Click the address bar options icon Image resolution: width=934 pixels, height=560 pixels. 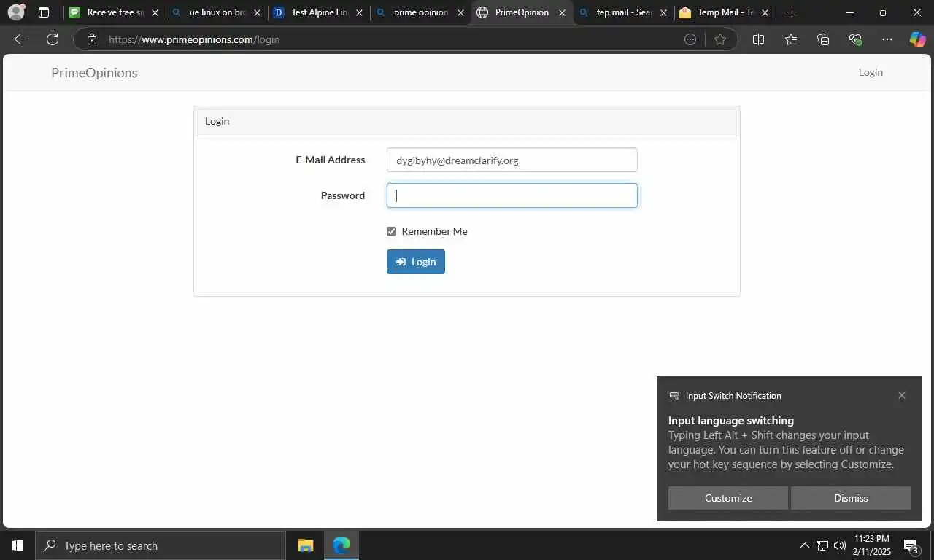[x=690, y=39]
